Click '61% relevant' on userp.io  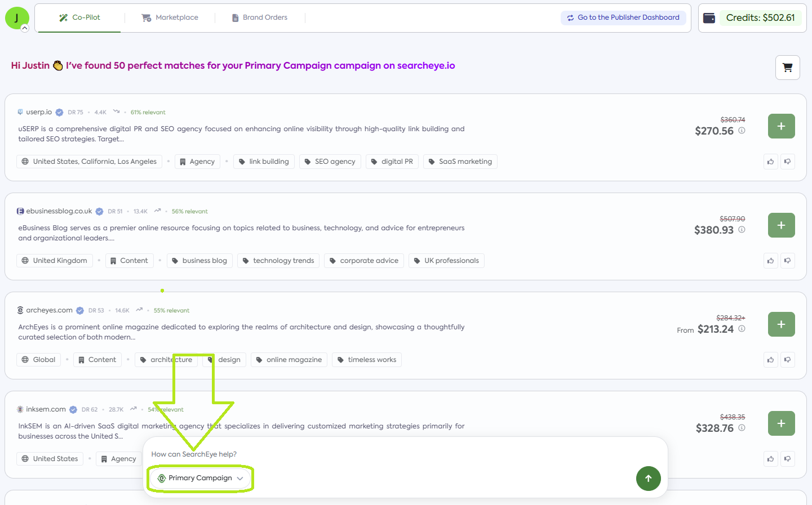148,113
